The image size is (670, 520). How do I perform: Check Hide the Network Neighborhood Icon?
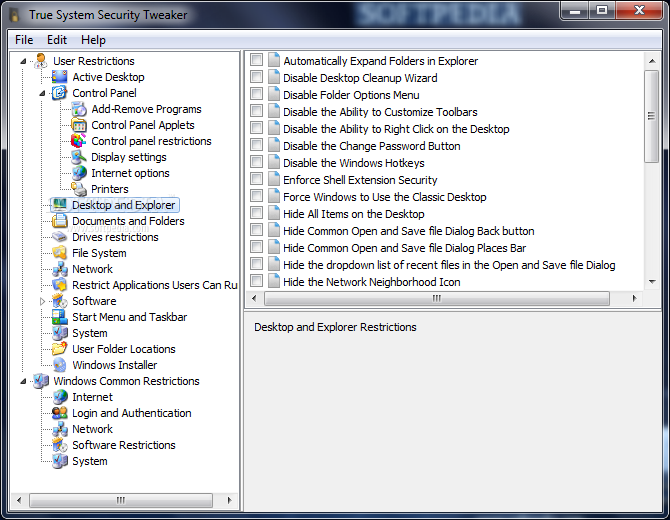click(256, 281)
